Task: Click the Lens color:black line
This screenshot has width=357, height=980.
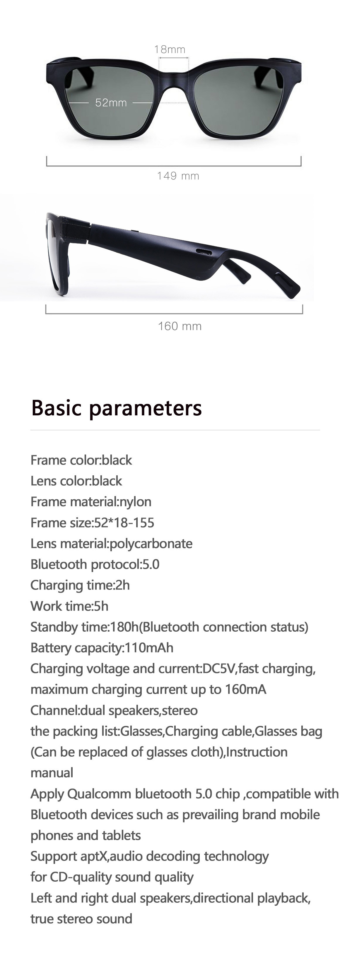Action: tap(76, 481)
